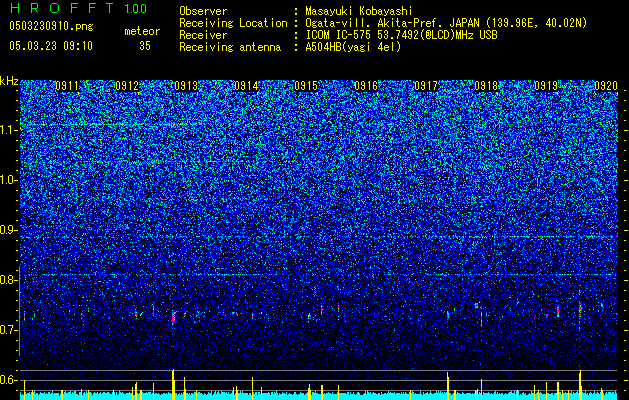Click the 0915 time marker
This screenshot has width=629, height=400.
point(306,86)
